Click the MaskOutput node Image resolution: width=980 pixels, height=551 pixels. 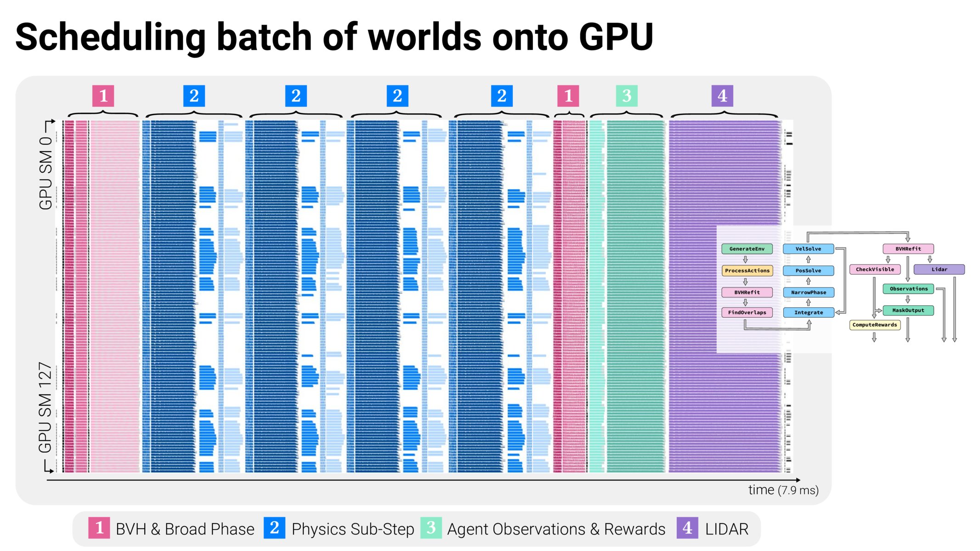coord(908,310)
